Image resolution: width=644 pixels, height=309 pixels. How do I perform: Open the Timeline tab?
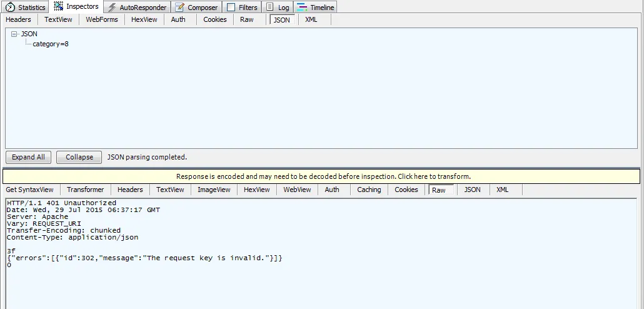click(x=315, y=8)
